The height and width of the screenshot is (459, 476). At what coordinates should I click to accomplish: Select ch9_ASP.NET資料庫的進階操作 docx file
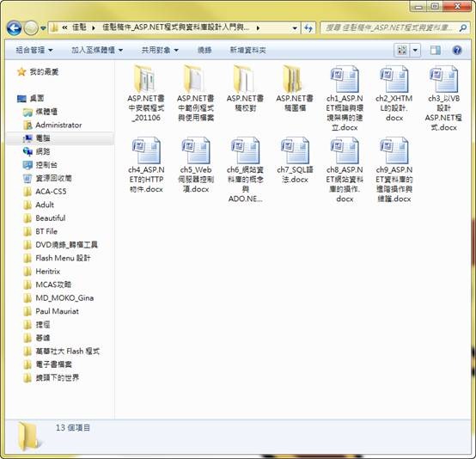394,169
